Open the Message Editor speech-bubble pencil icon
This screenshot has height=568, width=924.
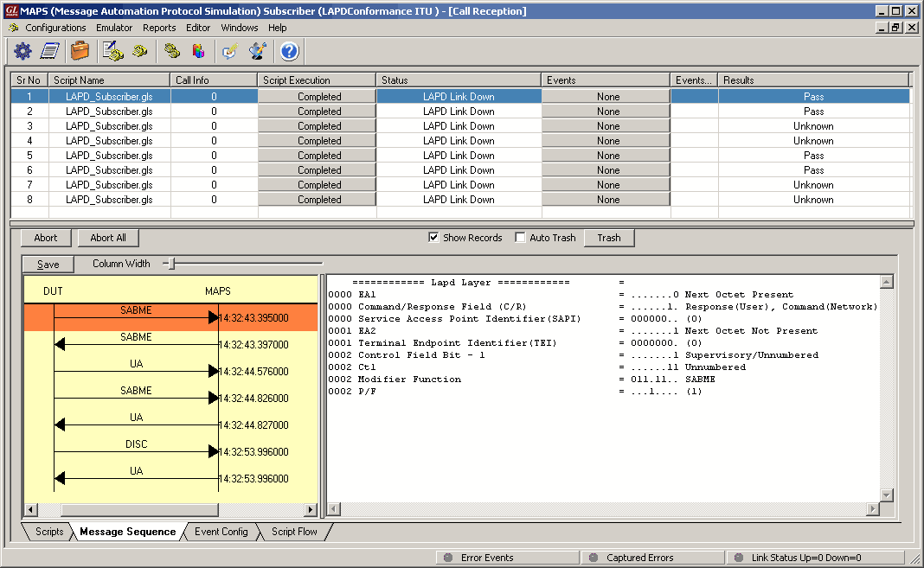tap(229, 51)
